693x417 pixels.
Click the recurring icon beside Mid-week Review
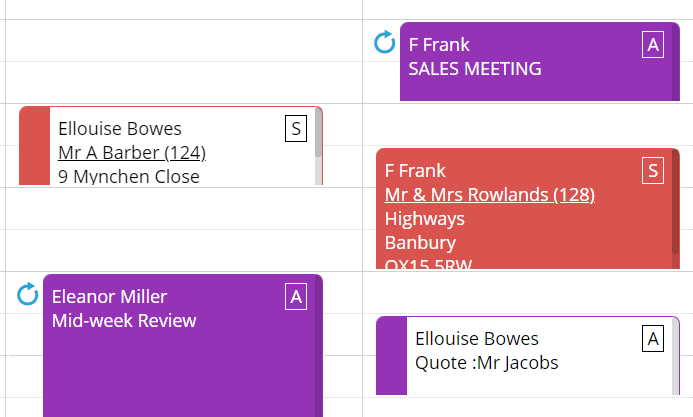click(x=27, y=294)
